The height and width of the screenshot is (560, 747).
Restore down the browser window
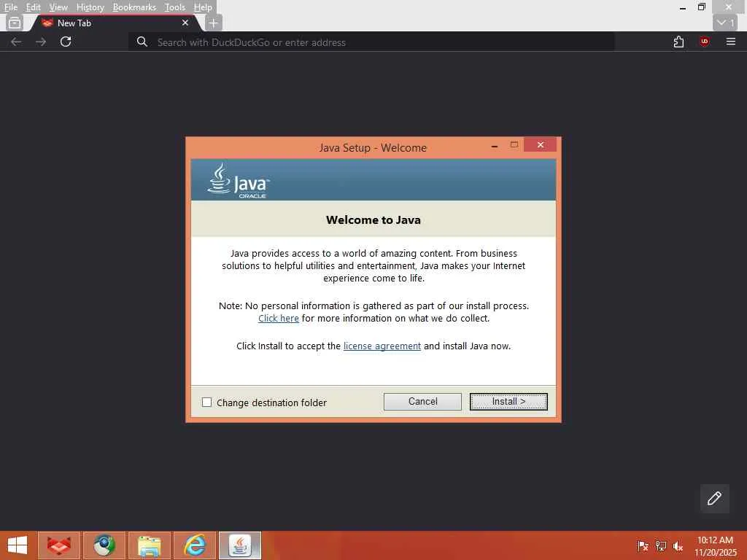click(x=702, y=7)
